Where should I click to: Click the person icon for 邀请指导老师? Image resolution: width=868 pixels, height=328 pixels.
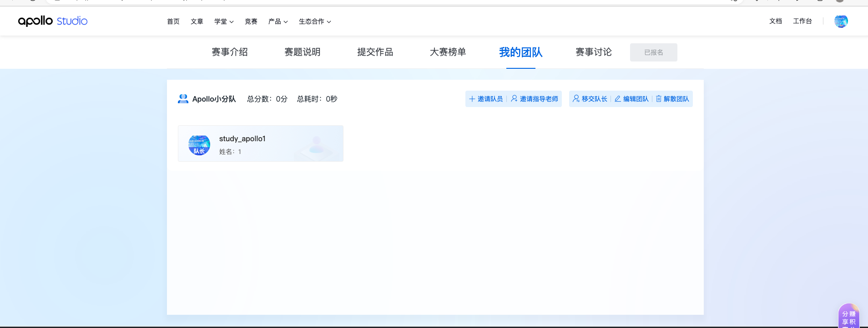coord(514,98)
